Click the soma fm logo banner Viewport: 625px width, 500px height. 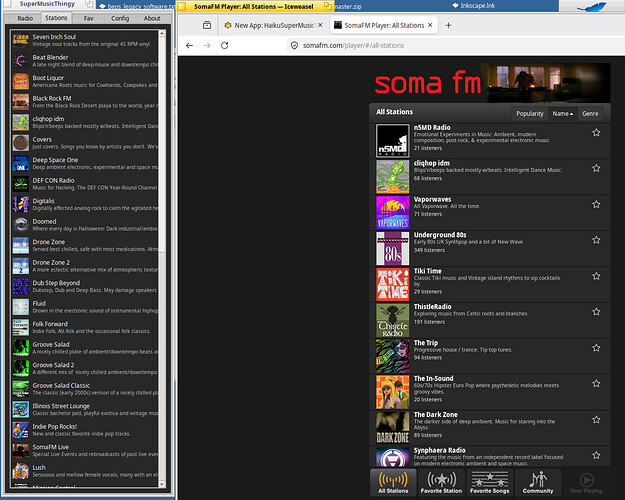coord(491,83)
